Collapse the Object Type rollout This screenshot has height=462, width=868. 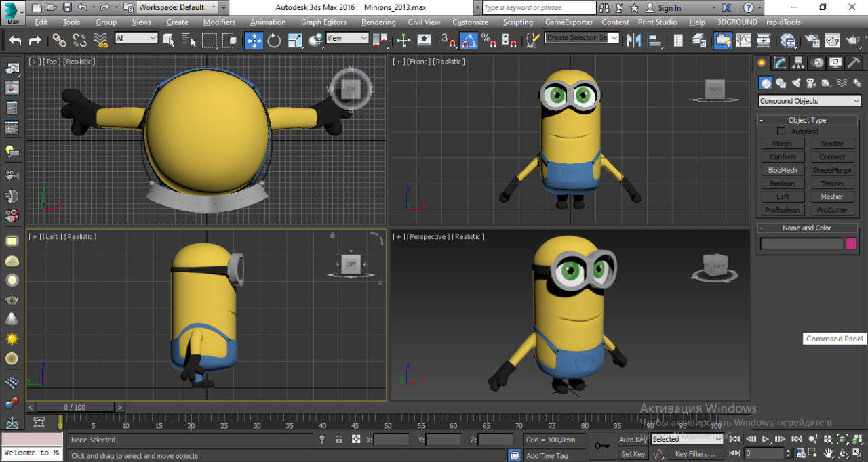(x=807, y=120)
